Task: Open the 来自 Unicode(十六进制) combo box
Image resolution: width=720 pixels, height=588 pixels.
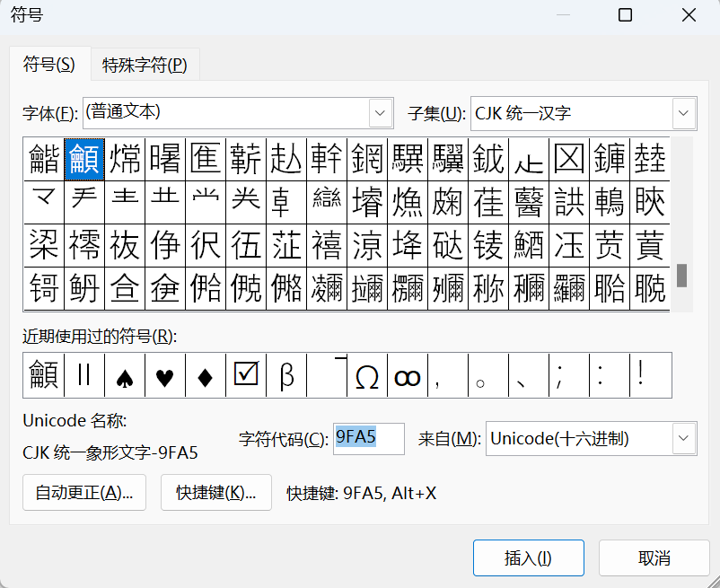Action: (x=592, y=438)
